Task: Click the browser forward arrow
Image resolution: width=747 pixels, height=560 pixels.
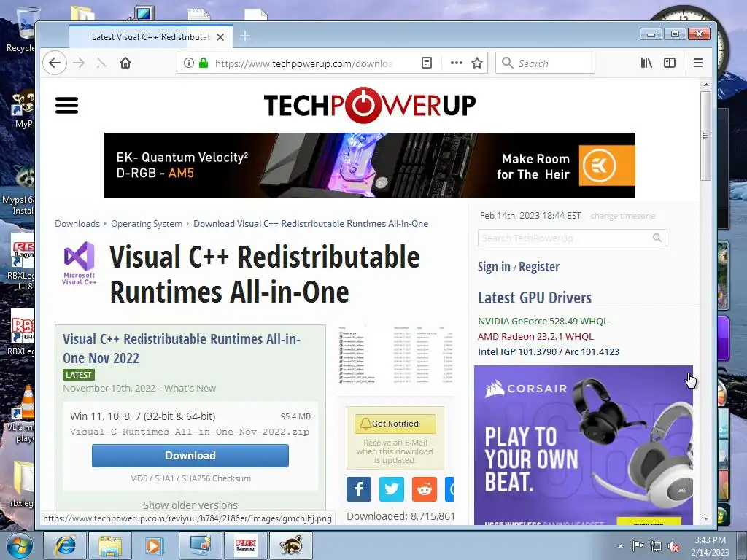Action: [x=79, y=63]
